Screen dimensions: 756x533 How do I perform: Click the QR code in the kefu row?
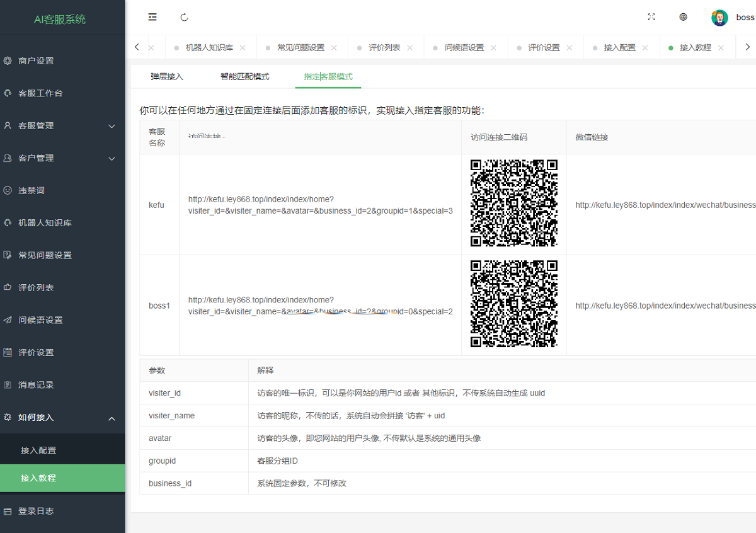514,203
